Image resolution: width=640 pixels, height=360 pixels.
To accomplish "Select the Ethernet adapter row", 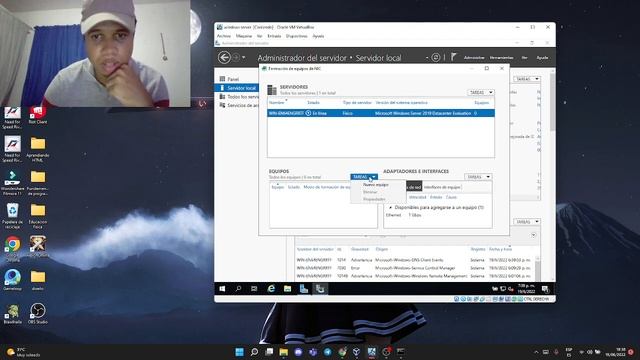I will point(438,215).
